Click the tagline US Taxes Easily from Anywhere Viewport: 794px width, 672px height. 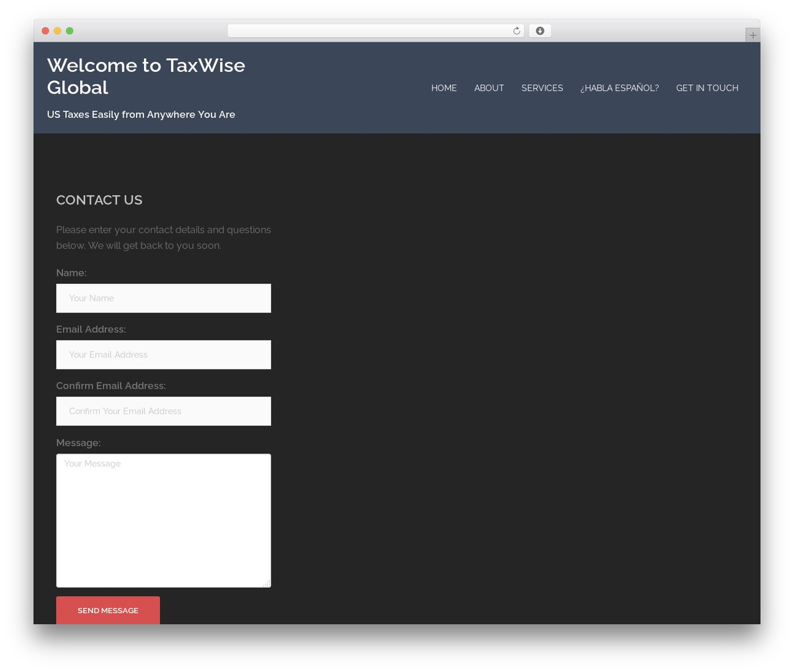(x=141, y=114)
